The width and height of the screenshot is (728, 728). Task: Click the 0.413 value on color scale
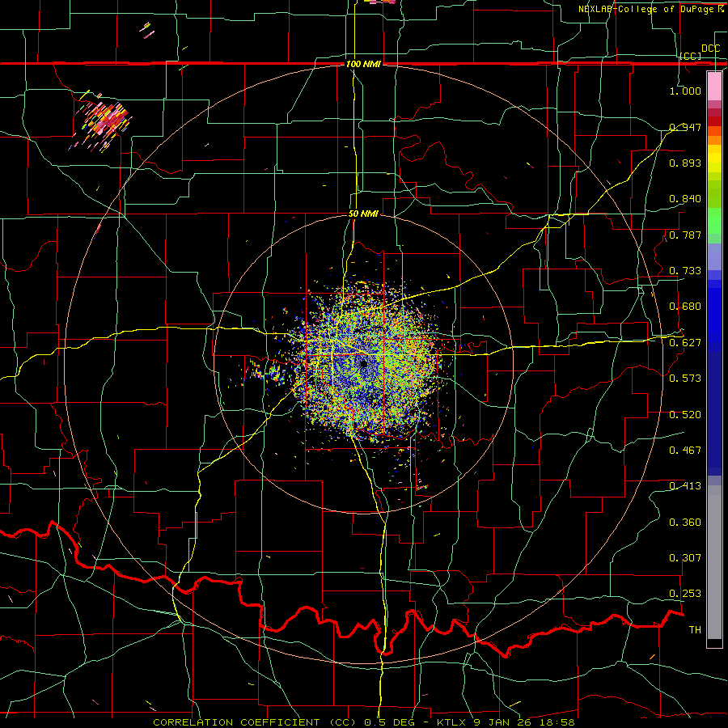click(685, 486)
